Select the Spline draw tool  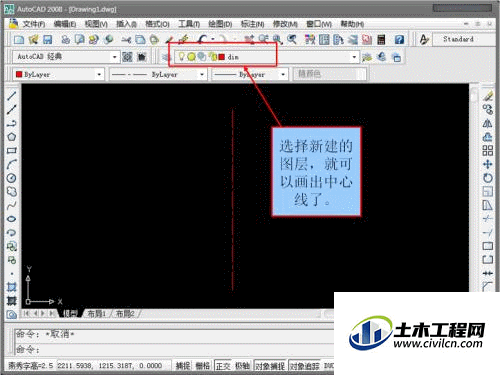point(12,205)
